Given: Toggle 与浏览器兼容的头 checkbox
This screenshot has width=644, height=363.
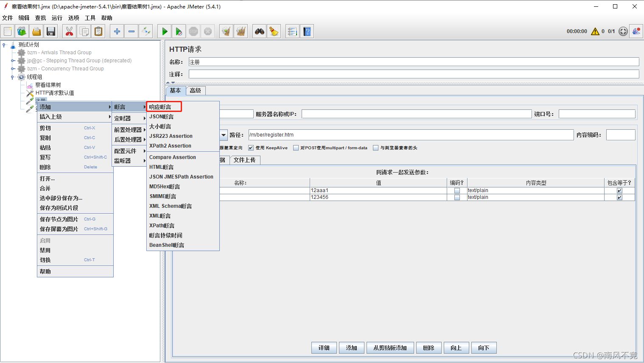Looking at the screenshot, I should pyautogui.click(x=375, y=148).
